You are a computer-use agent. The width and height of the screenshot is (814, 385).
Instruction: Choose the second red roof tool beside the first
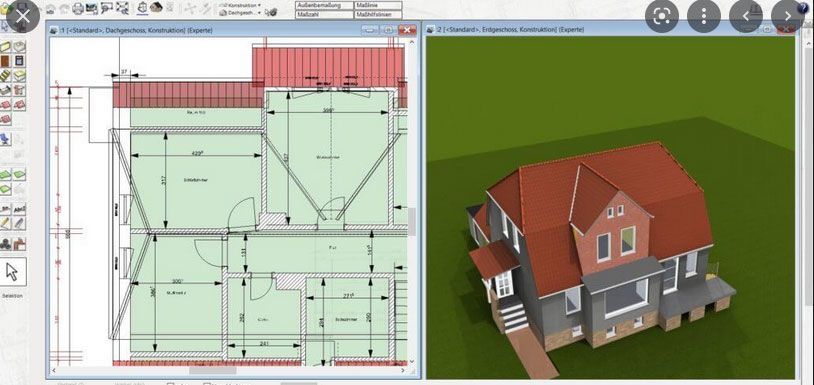coord(19,105)
